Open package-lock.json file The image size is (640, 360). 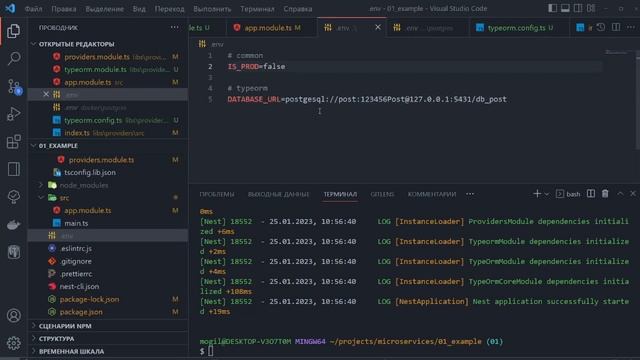click(108, 299)
